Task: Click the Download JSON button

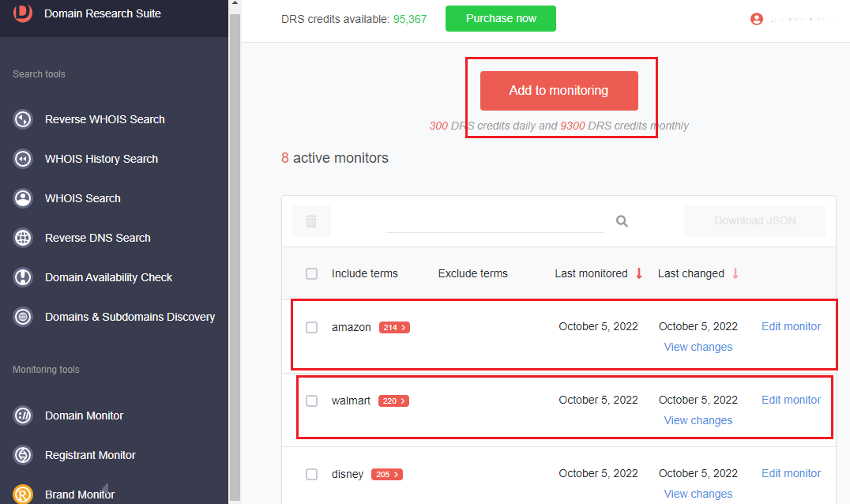Action: coord(755,220)
